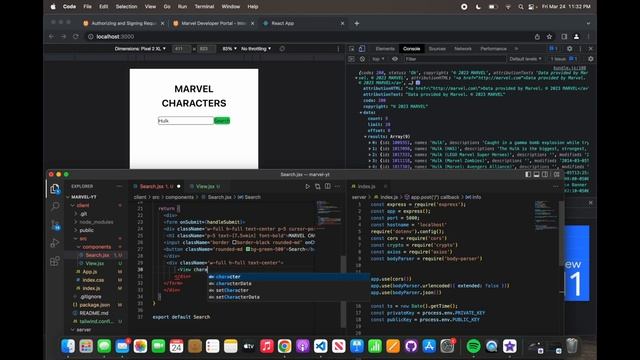The height and width of the screenshot is (360, 640).
Task: Click the 1 Issue link in console
Action: [564, 59]
